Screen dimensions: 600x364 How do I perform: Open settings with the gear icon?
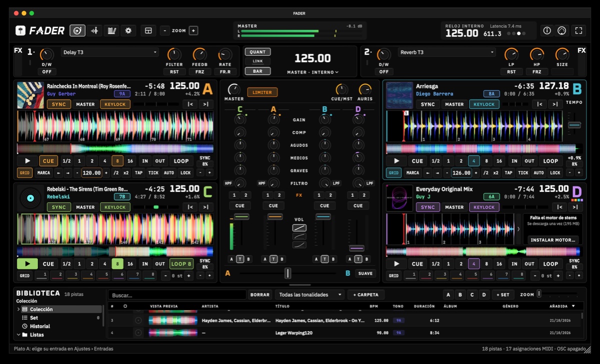128,30
